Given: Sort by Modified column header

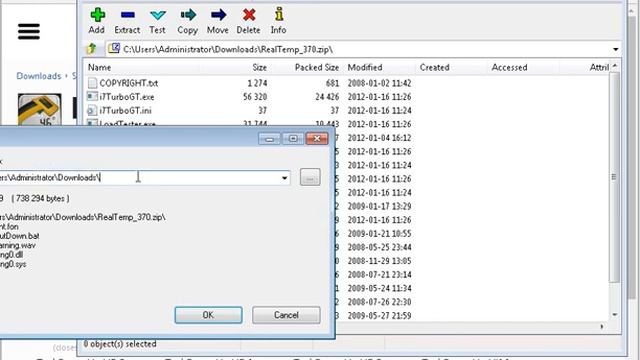Looking at the screenshot, I should coord(365,67).
